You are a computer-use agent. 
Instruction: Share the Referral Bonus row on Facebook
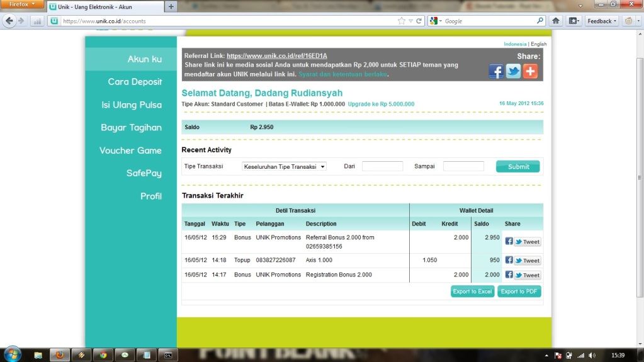[509, 242]
